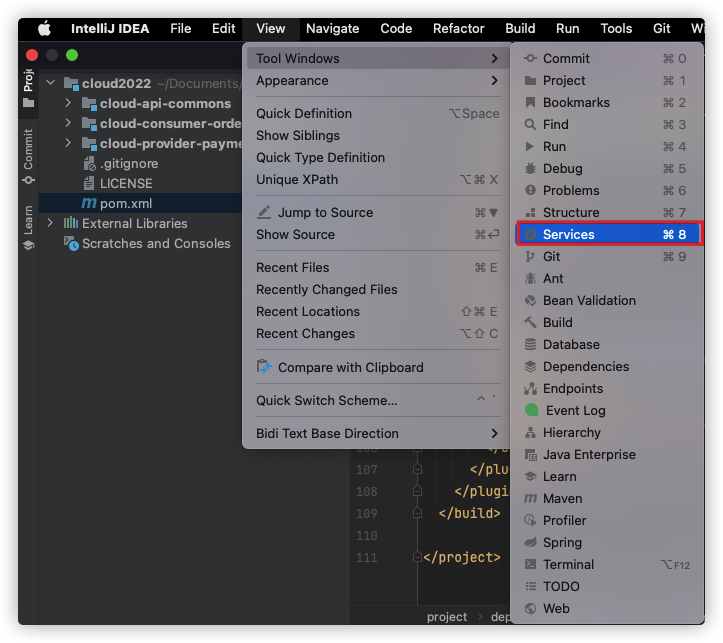The width and height of the screenshot is (723, 643).
Task: Click the Ant icon in submenu
Action: click(530, 278)
